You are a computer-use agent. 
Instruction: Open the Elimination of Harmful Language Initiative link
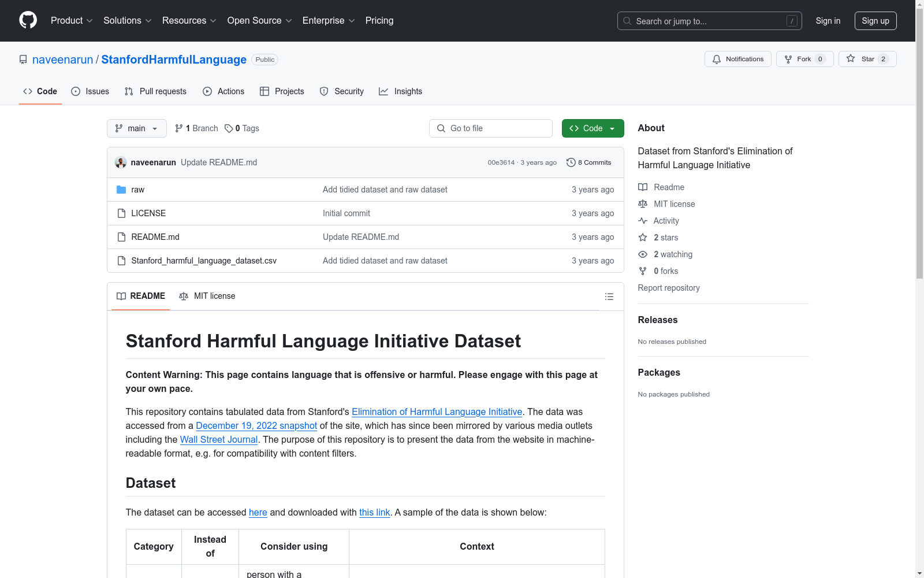437,412
